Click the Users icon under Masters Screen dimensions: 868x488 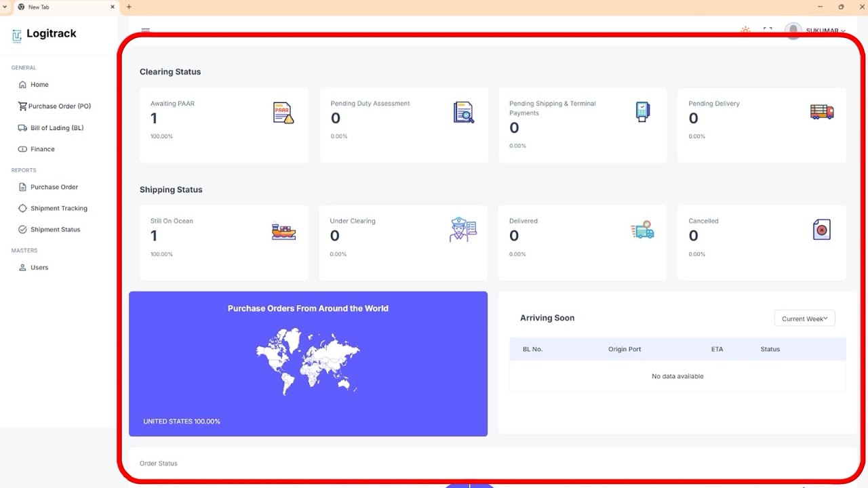[22, 267]
